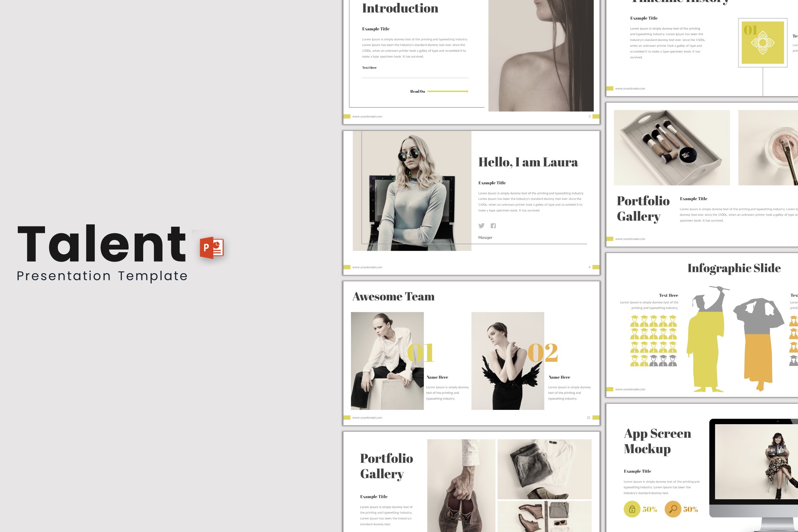
Task: Click Name Here under team member 01
Action: pyautogui.click(x=437, y=378)
